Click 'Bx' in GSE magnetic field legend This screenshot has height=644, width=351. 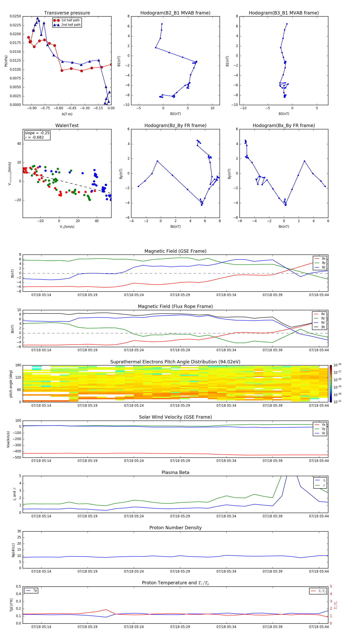320,259
